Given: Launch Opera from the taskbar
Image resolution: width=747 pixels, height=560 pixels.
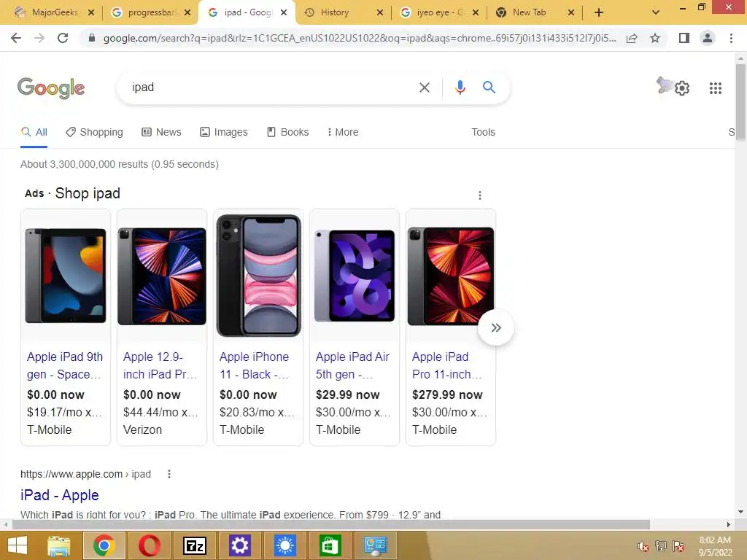Looking at the screenshot, I should click(149, 545).
